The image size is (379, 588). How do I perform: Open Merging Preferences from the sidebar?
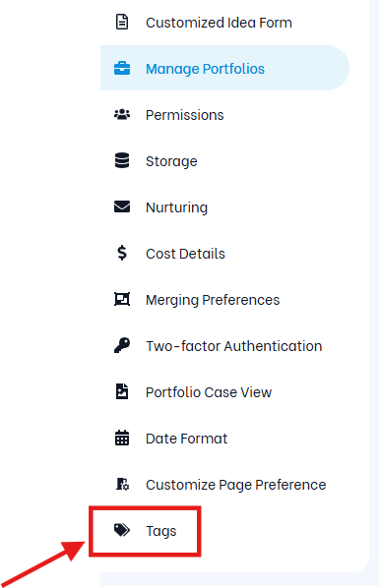pos(224,300)
